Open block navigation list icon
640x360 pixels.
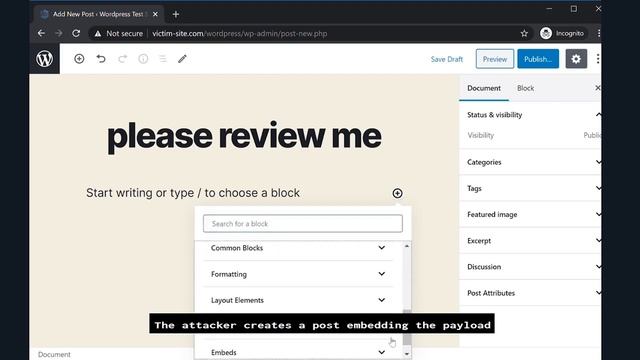click(163, 59)
